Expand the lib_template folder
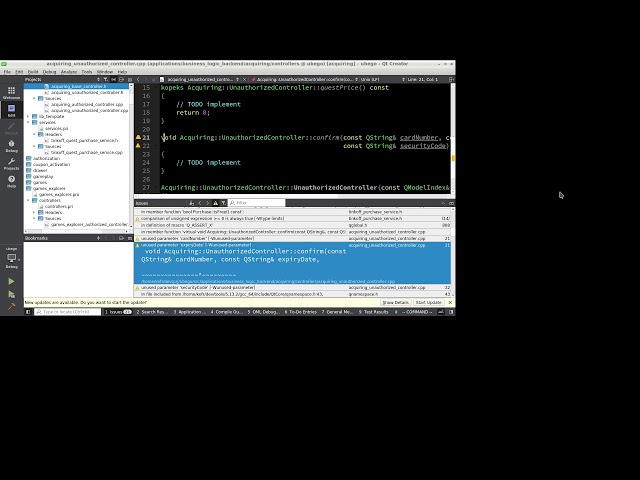 tap(28, 116)
